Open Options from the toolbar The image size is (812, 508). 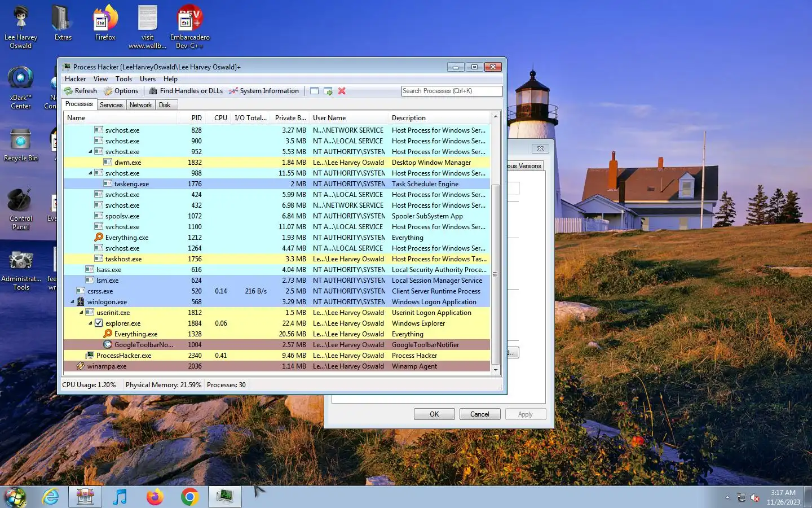(121, 91)
